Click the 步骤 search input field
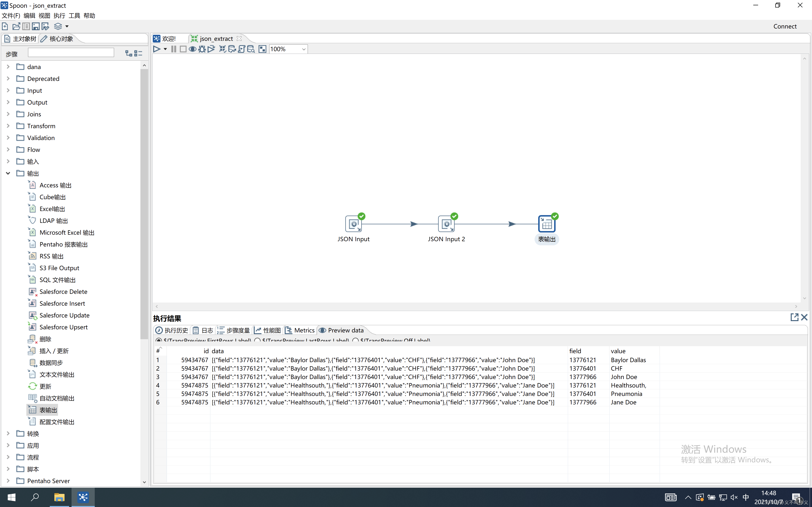The height and width of the screenshot is (507, 812). [71, 53]
